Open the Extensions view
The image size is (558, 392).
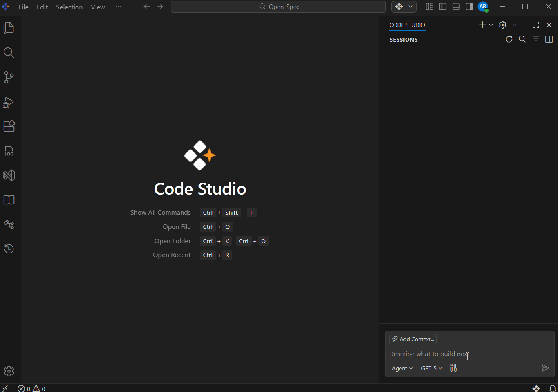click(x=9, y=126)
